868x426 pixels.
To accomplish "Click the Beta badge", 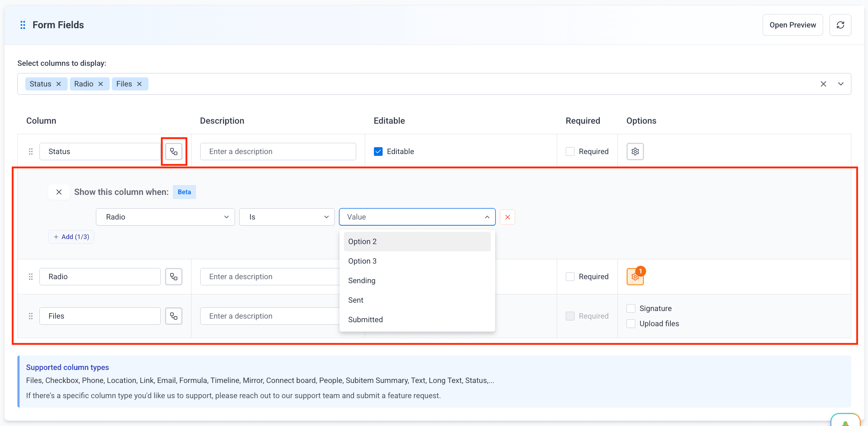I will (184, 192).
